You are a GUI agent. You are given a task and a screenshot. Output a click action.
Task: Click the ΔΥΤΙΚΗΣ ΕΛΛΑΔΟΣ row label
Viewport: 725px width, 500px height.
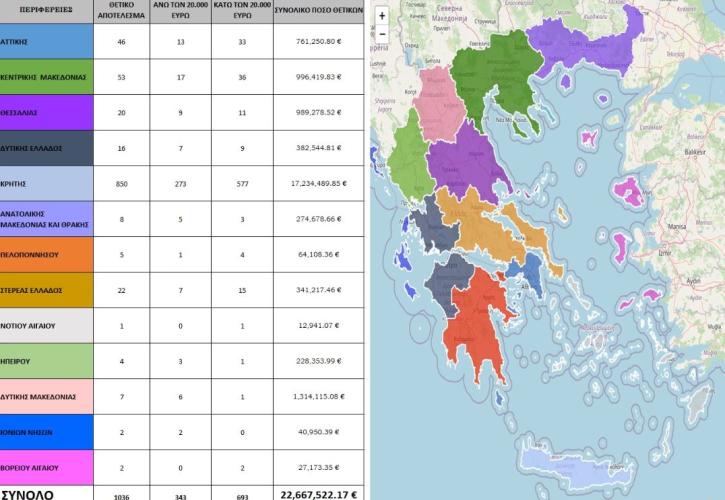pos(46,148)
